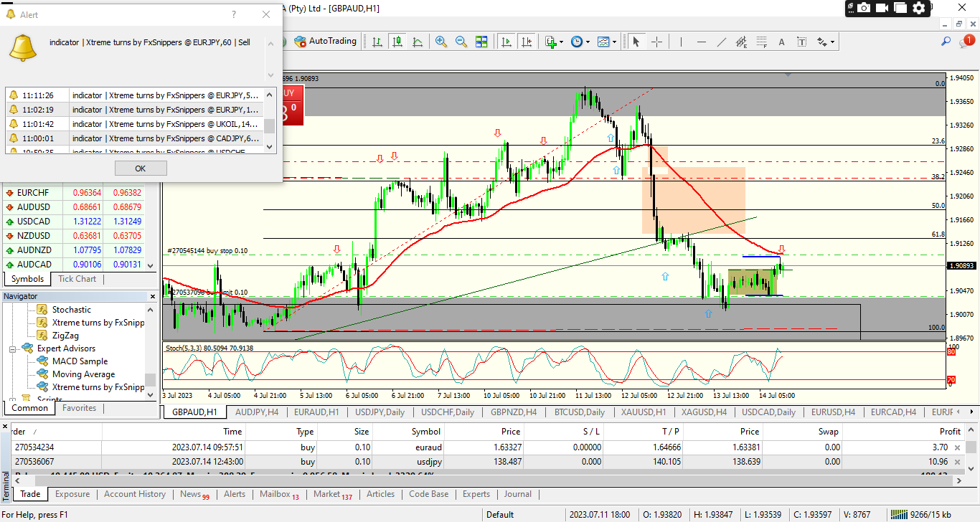Switch chart to candlesticks mode

(397, 42)
